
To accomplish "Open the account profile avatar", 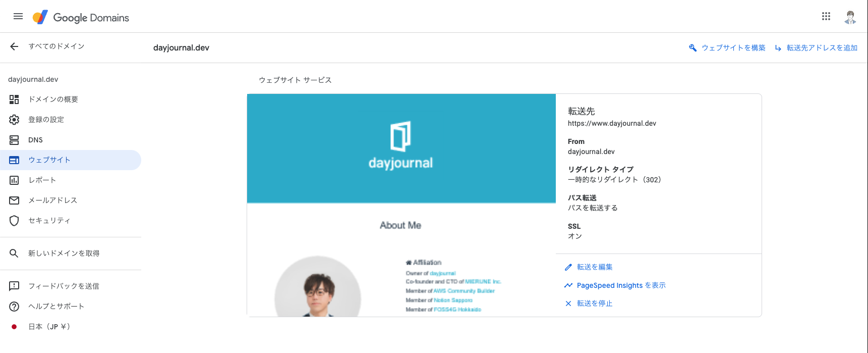I will coord(850,17).
